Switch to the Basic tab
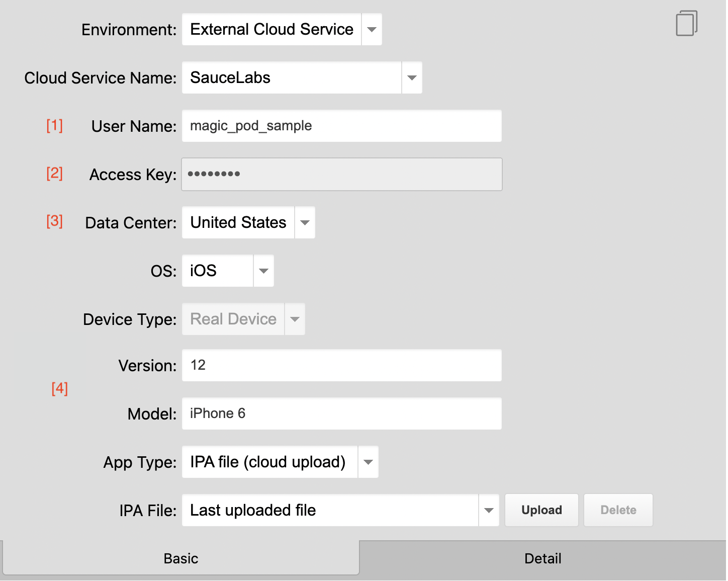 click(181, 558)
